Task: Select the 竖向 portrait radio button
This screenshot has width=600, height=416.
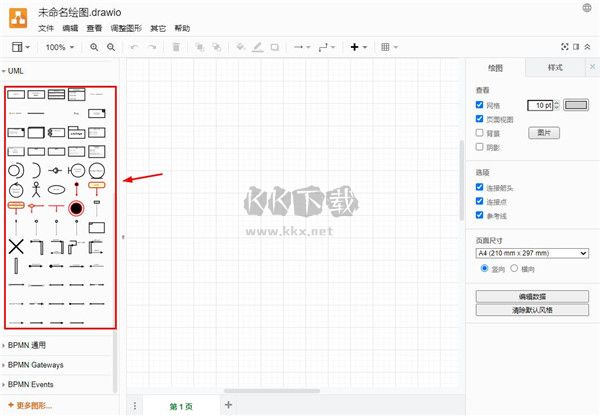Action: tap(484, 268)
